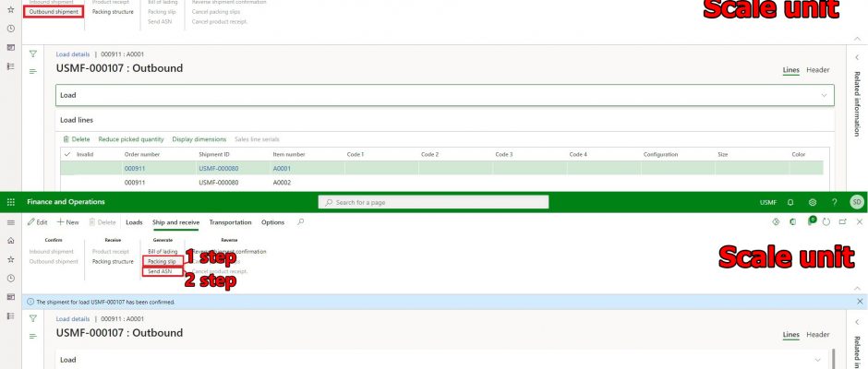The height and width of the screenshot is (369, 868).
Task: Click the lines list icon below filter in upper window
Action: tap(32, 71)
